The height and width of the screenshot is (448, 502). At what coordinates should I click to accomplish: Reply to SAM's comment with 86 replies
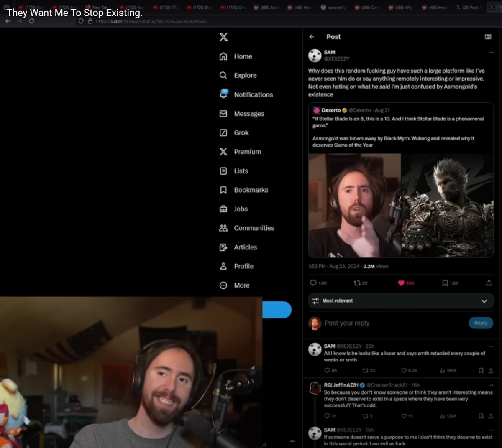(327, 370)
